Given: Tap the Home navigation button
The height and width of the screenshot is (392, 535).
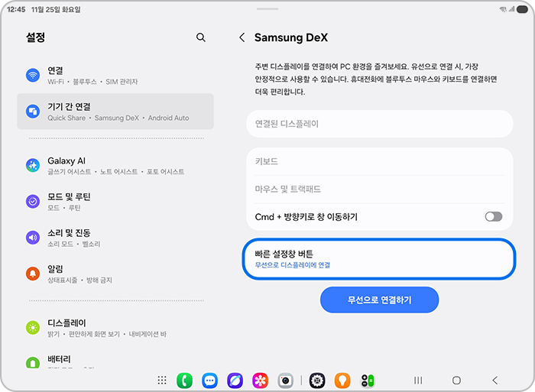Looking at the screenshot, I should [x=456, y=381].
